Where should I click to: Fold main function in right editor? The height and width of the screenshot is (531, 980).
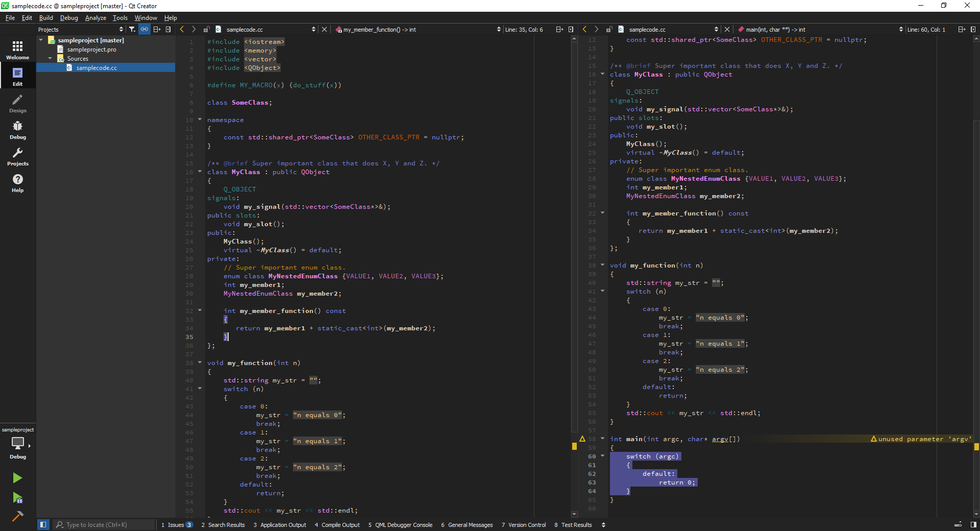pos(602,439)
